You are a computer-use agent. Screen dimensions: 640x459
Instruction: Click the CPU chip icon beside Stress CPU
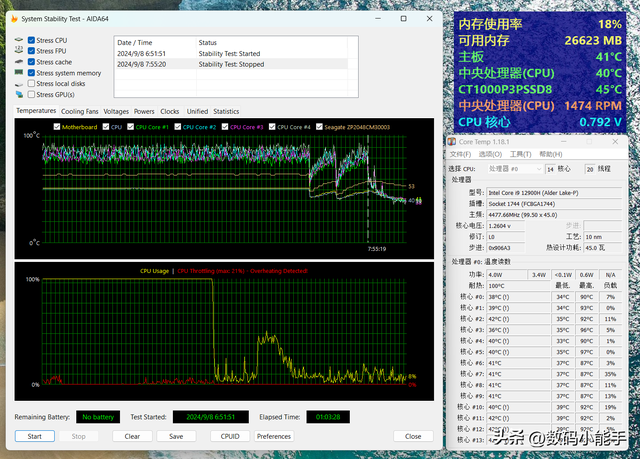click(x=19, y=40)
